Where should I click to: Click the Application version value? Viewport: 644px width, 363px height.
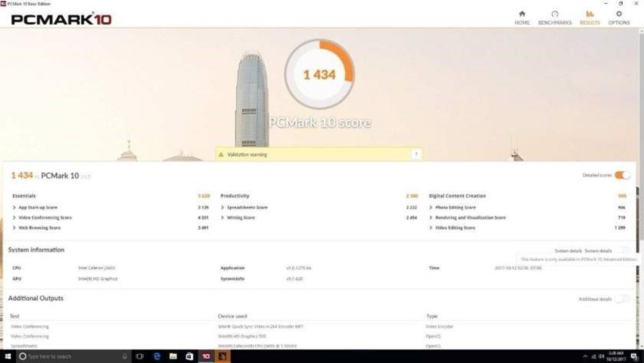click(x=299, y=268)
